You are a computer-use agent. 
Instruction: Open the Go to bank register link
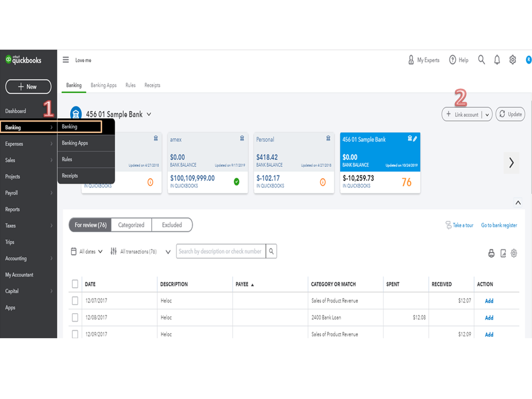499,225
